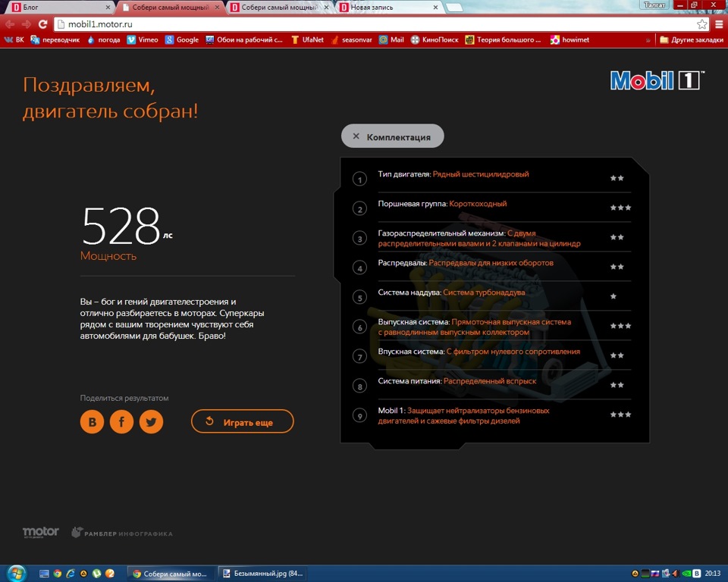728x582 pixels.
Task: Click the Играть еще button
Action: click(x=243, y=421)
